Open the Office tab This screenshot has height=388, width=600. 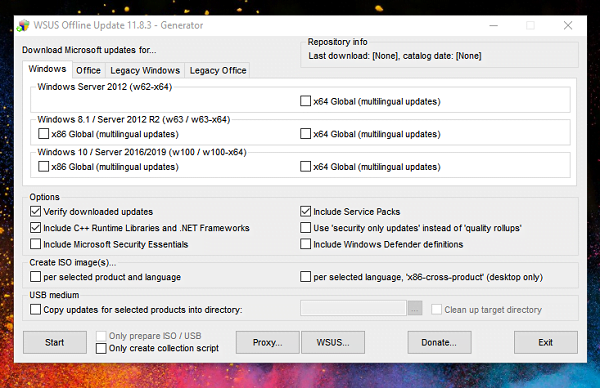pos(88,70)
